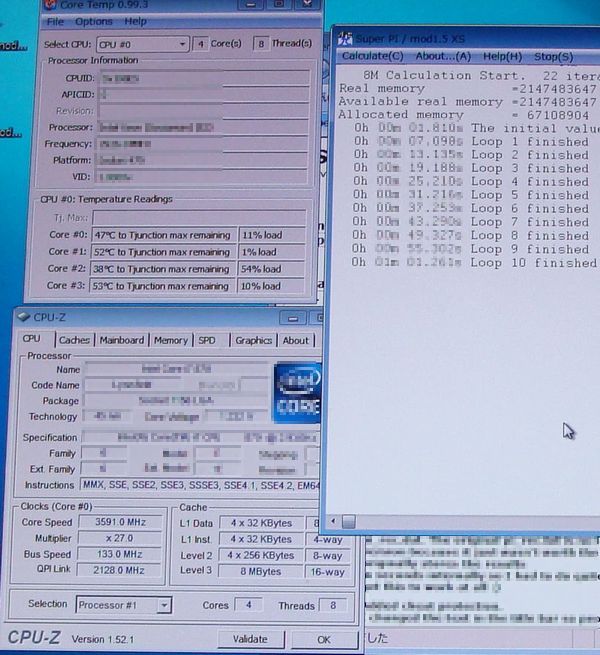Click the Core #0 temperature reading 47°C

tap(164, 235)
